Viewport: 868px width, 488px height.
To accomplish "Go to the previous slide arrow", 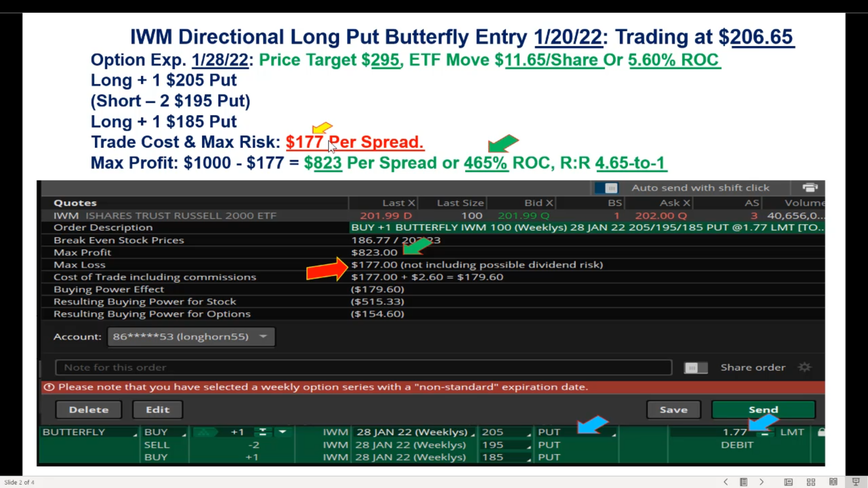I will click(x=726, y=482).
